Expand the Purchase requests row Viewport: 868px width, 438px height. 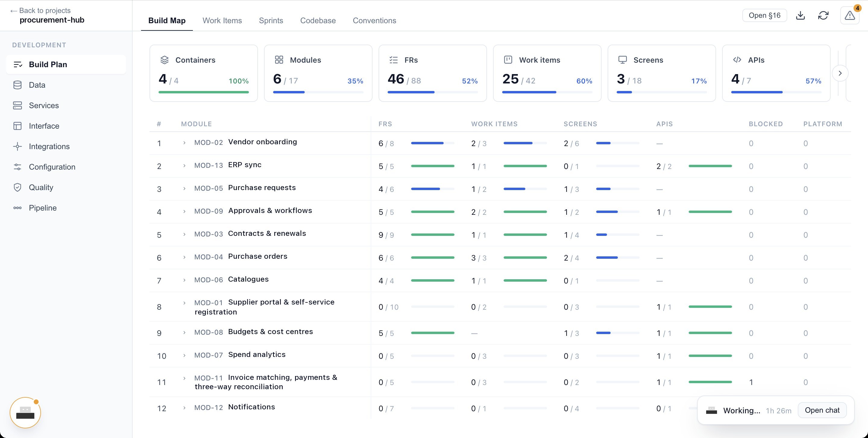pos(184,189)
